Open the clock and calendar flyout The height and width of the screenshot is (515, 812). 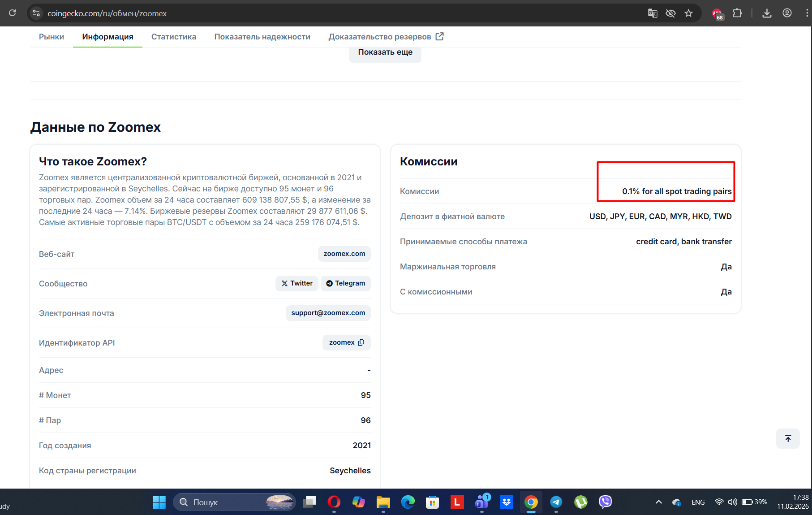793,502
